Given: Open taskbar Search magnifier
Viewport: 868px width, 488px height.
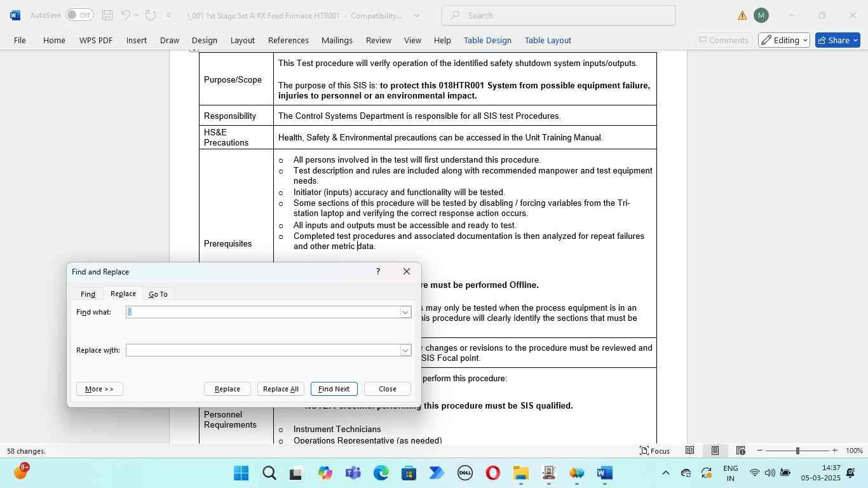Looking at the screenshot, I should [269, 473].
